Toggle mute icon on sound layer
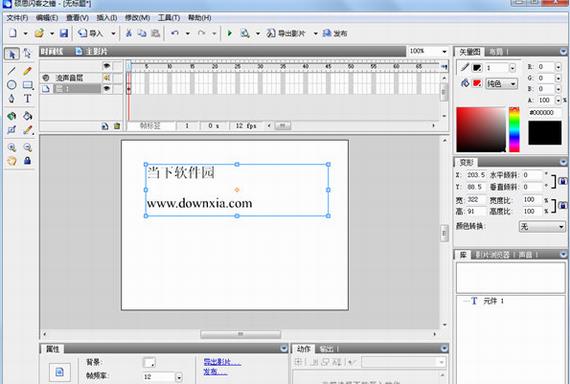The width and height of the screenshot is (570, 384). (107, 77)
